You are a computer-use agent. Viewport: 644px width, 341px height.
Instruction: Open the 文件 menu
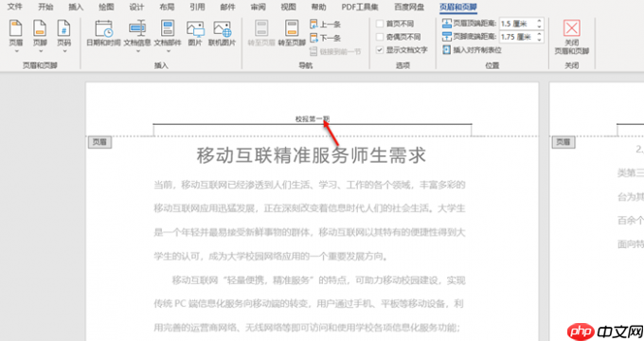(x=15, y=7)
